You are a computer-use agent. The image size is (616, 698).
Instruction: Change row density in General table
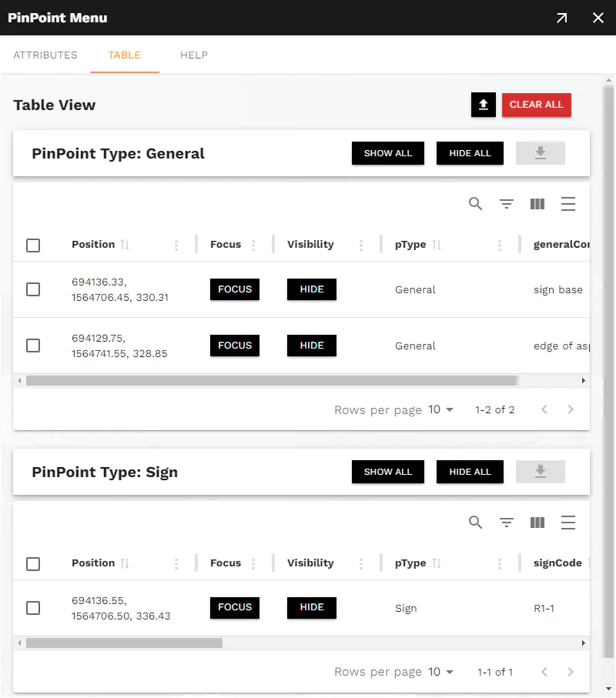[568, 204]
